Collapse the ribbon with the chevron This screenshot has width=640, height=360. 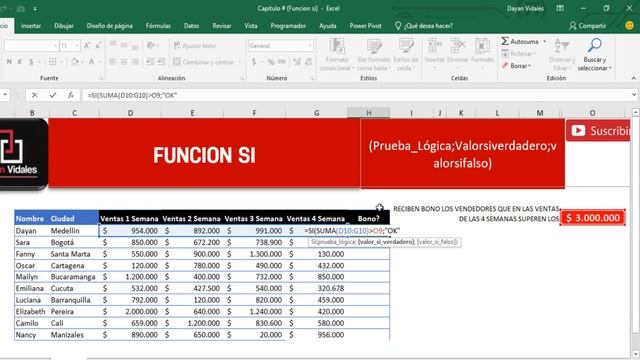tap(633, 78)
